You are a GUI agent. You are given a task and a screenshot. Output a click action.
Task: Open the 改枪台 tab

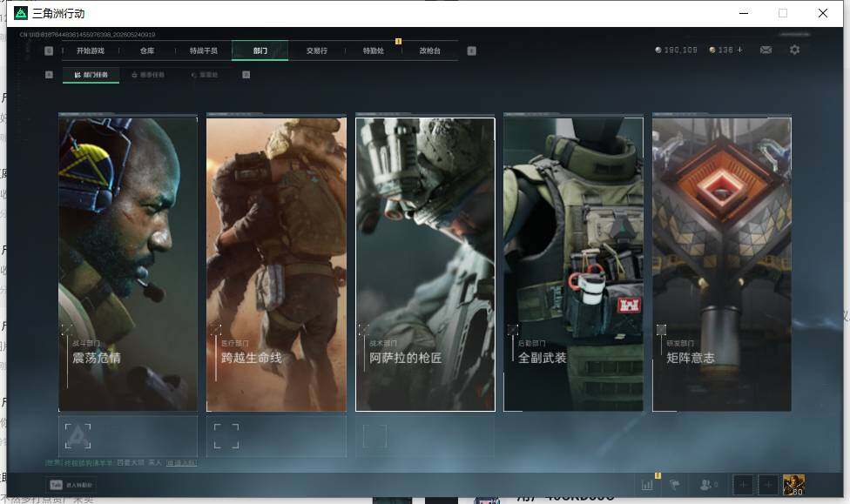429,51
